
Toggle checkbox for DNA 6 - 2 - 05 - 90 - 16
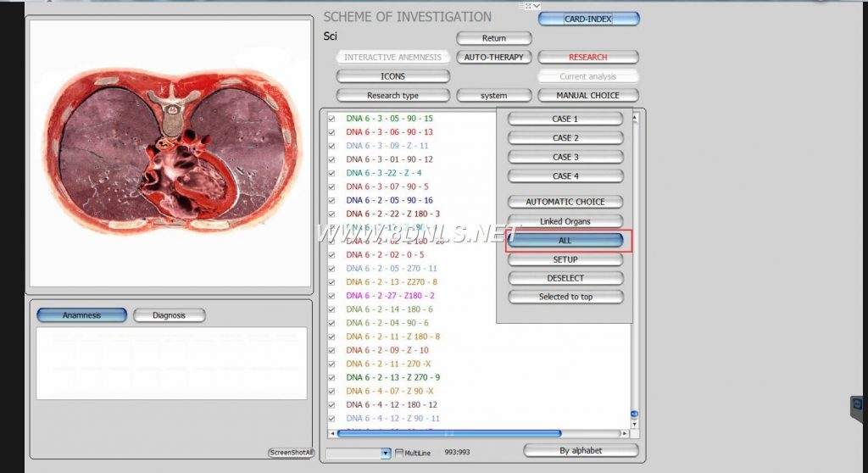tap(331, 200)
